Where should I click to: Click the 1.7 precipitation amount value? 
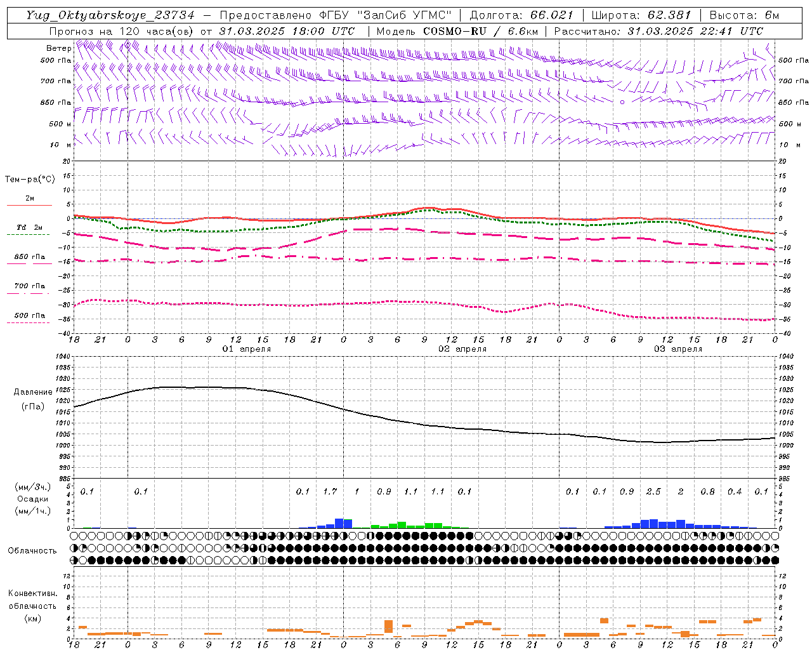click(330, 492)
